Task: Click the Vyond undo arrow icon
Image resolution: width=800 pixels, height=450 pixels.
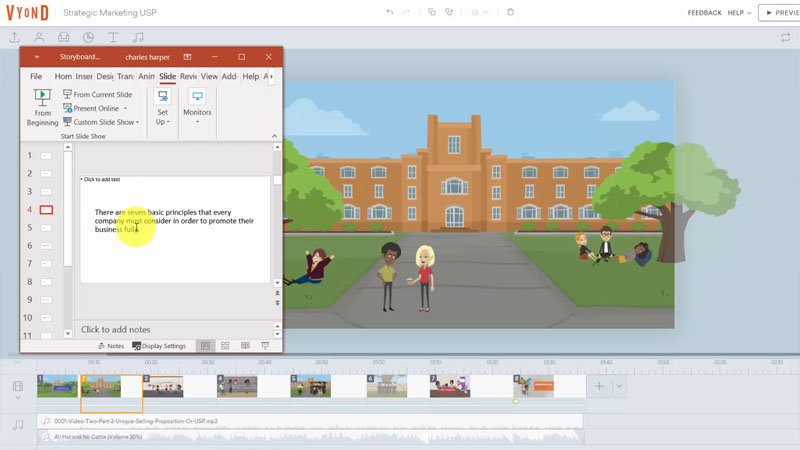Action: point(390,12)
